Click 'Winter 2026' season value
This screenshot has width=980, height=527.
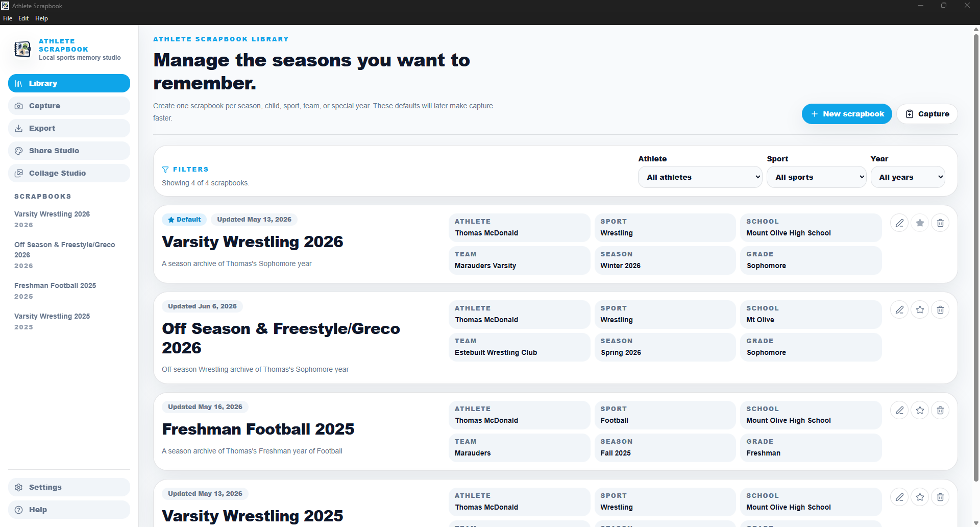click(x=620, y=266)
